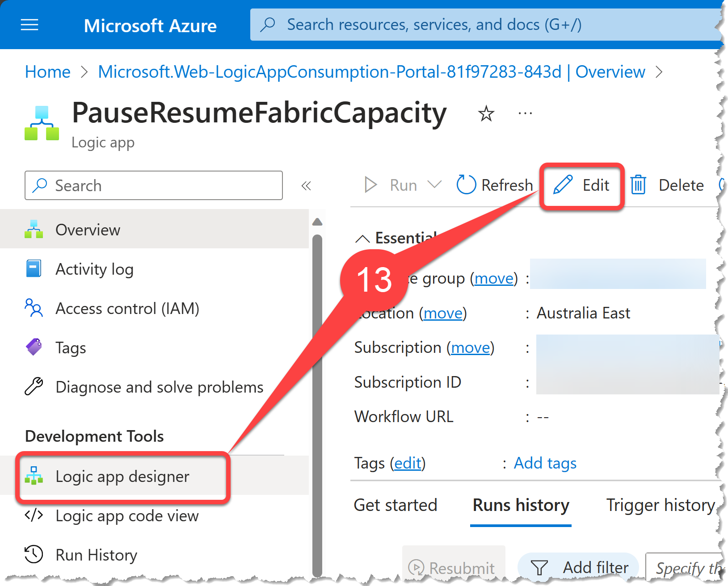Click the Activity log book icon

[x=34, y=269]
